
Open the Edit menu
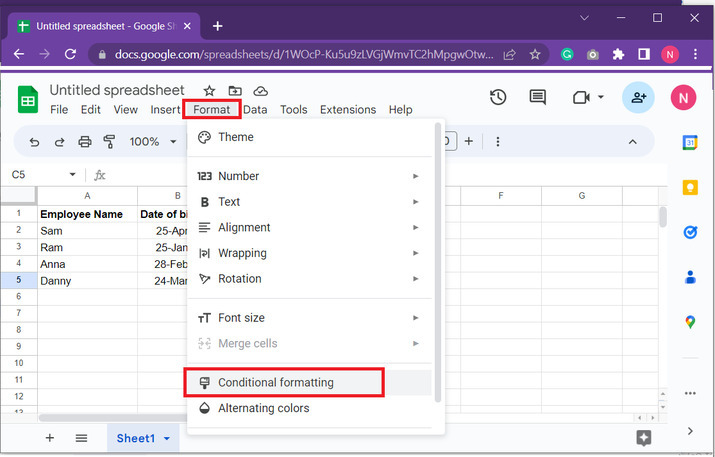(x=91, y=110)
